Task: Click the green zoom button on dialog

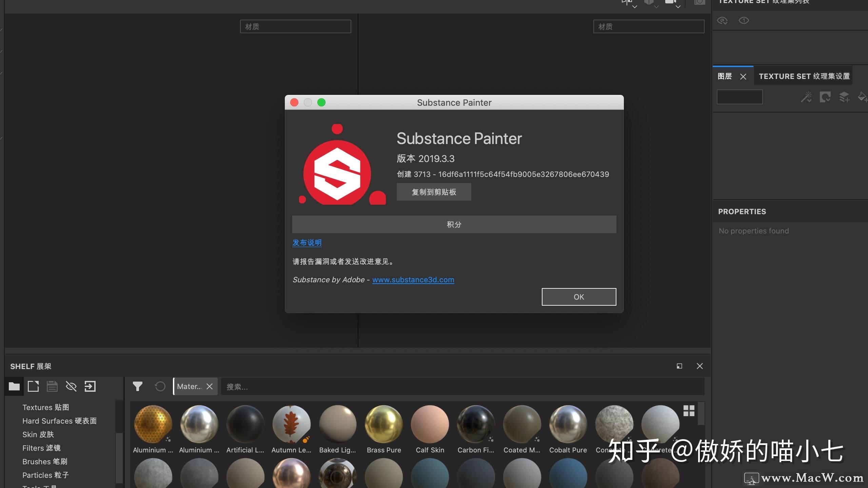Action: point(321,102)
